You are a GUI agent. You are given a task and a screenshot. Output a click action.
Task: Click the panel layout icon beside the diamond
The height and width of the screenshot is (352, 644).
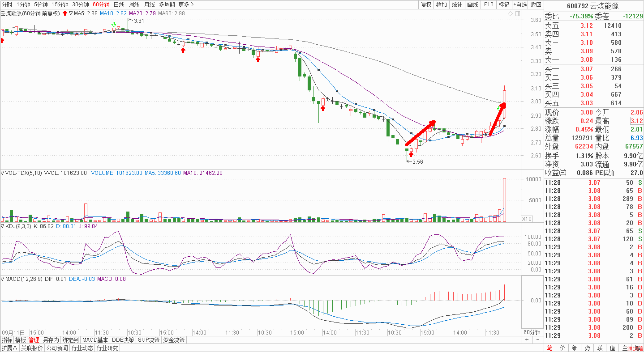coord(518,14)
